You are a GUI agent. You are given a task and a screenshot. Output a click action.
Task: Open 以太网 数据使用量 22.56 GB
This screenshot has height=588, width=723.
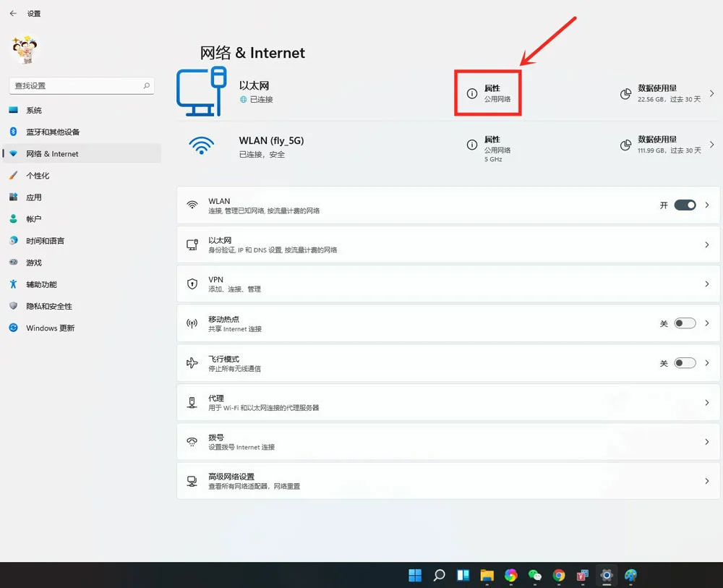coord(667,93)
